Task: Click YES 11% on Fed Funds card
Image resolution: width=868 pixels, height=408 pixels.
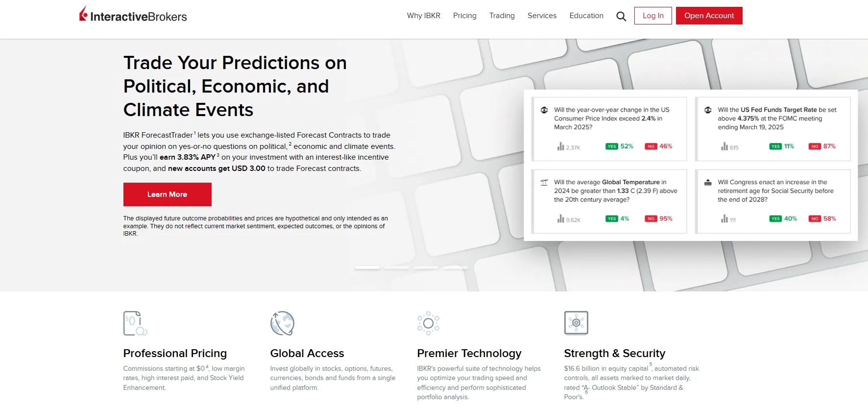Action: point(782,146)
